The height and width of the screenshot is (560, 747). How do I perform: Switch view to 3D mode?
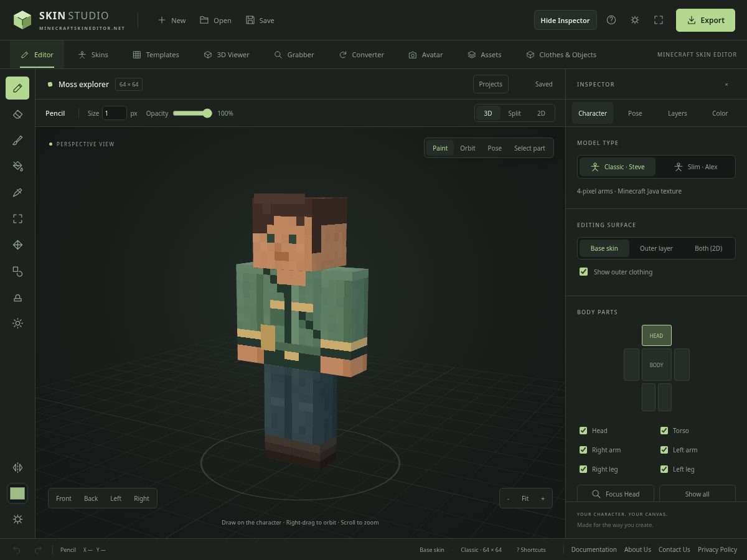(488, 113)
